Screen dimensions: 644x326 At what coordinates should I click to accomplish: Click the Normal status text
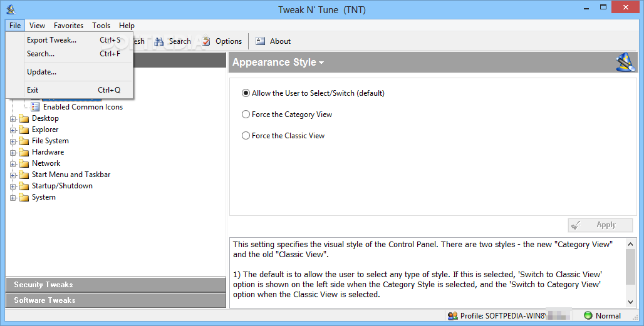coord(608,316)
